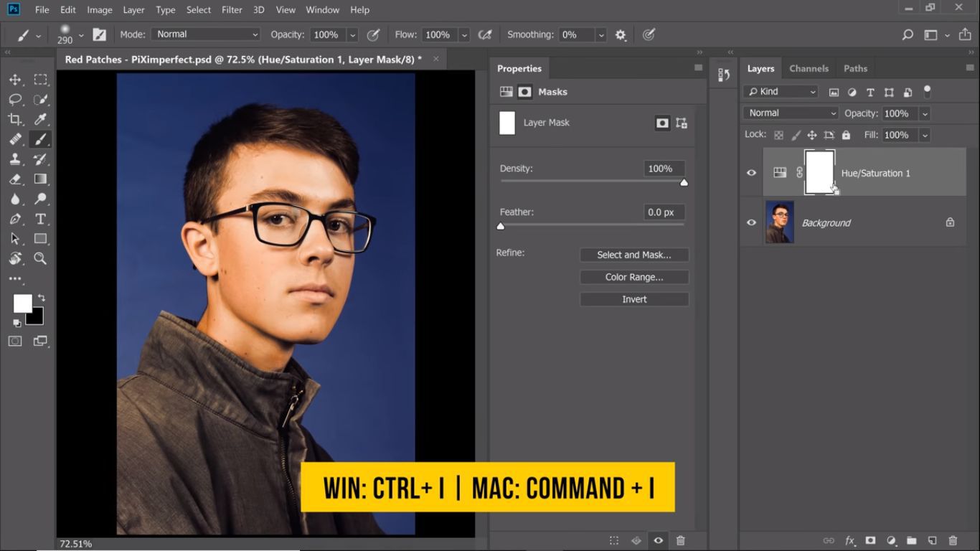This screenshot has height=551, width=980.
Task: Open the Flow slider dropdown
Action: 464,34
